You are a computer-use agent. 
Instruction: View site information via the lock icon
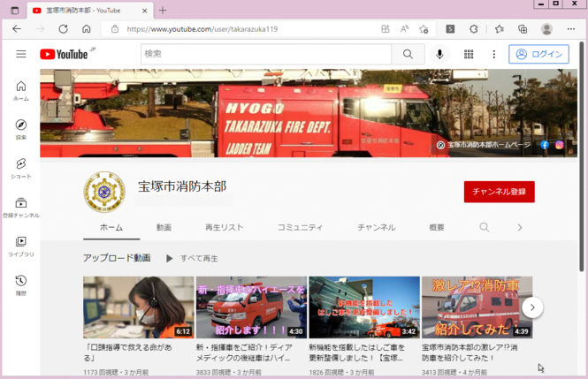[115, 29]
